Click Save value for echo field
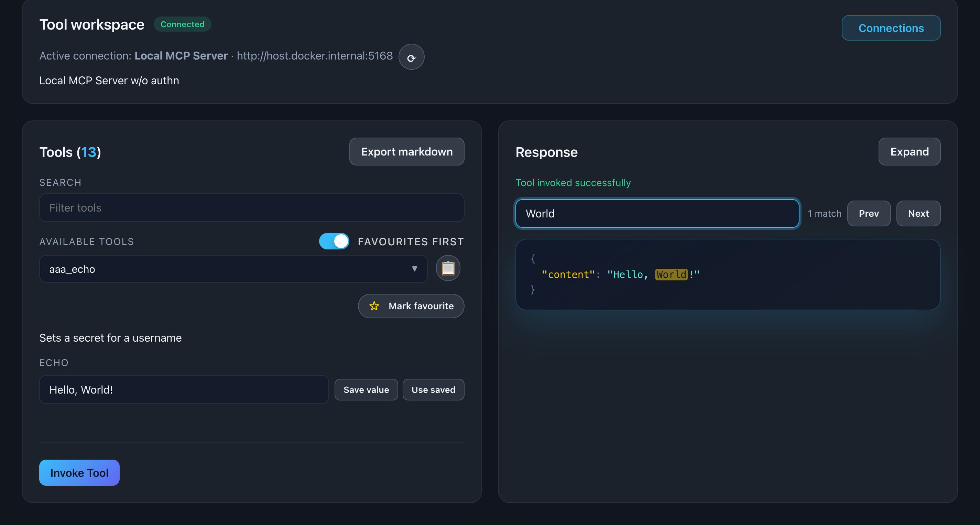 click(x=366, y=389)
